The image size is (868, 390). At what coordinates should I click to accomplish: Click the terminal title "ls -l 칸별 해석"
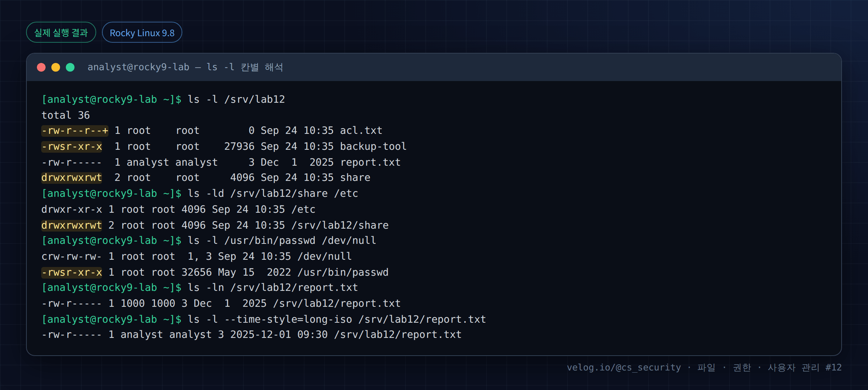tap(245, 67)
